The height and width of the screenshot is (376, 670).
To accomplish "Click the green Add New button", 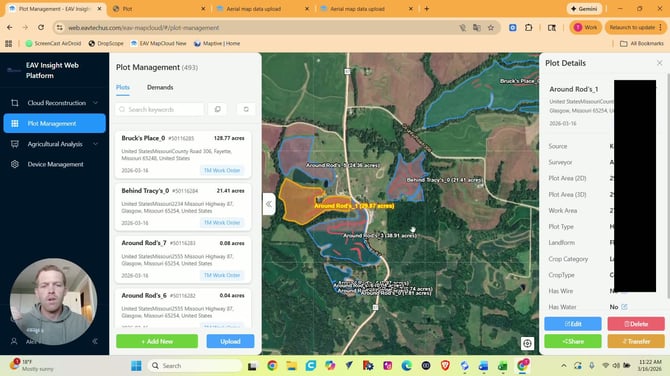I will pyautogui.click(x=157, y=341).
